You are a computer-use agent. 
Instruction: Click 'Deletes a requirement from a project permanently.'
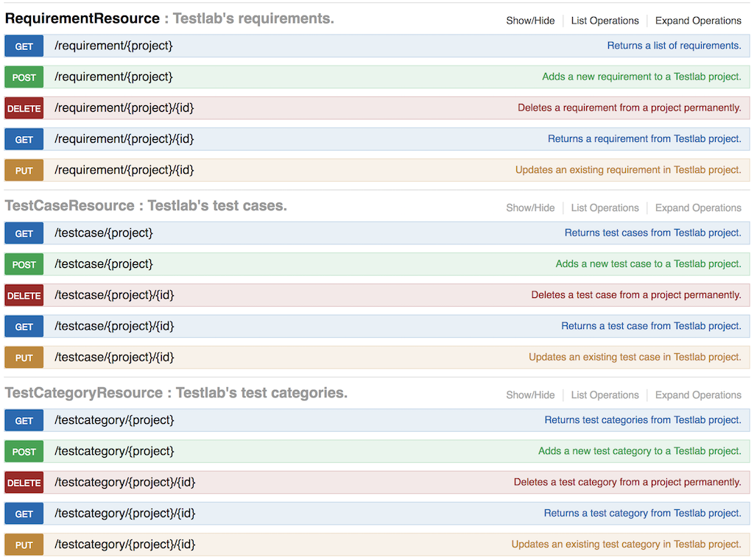pyautogui.click(x=629, y=107)
